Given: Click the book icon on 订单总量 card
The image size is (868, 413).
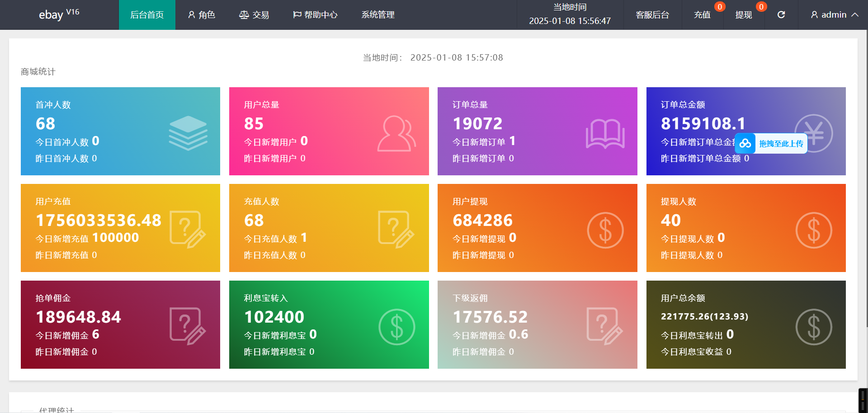Looking at the screenshot, I should click(605, 133).
